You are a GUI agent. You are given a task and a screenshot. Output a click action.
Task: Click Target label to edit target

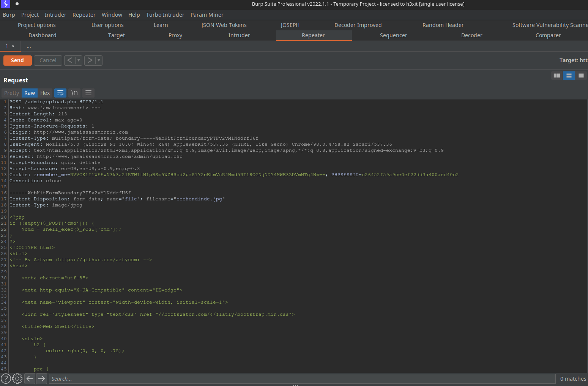(x=573, y=60)
